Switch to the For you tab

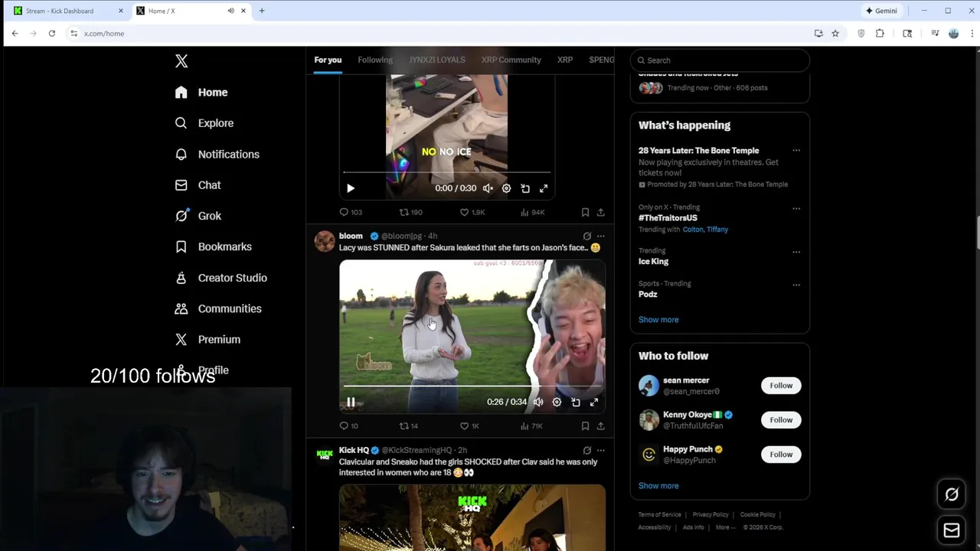pyautogui.click(x=328, y=60)
